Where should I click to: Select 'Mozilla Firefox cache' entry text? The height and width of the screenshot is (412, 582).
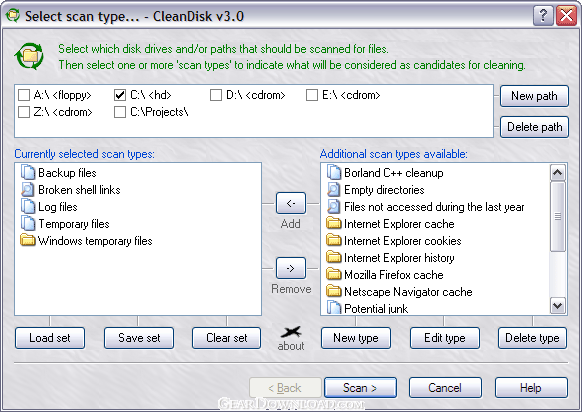tap(393, 275)
